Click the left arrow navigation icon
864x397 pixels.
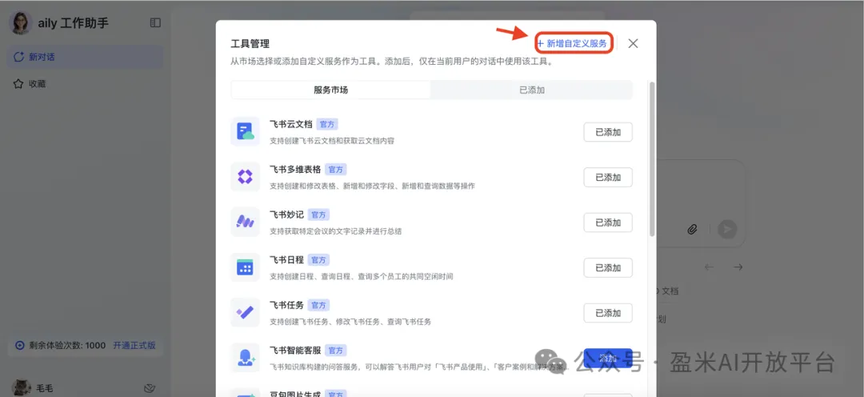click(x=709, y=267)
